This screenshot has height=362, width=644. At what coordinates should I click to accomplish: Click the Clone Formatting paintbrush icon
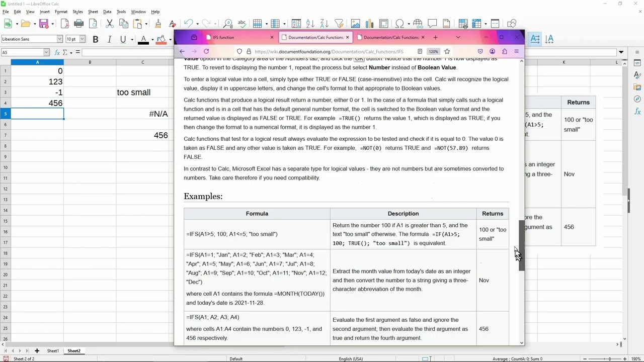click(x=158, y=24)
